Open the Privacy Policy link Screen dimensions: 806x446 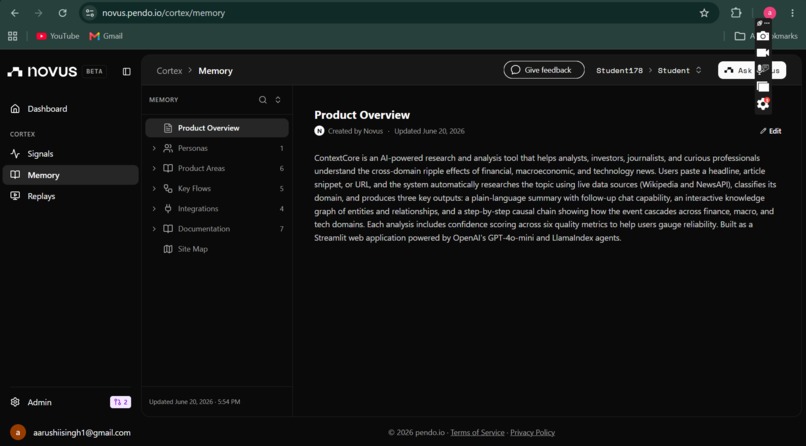(x=533, y=433)
